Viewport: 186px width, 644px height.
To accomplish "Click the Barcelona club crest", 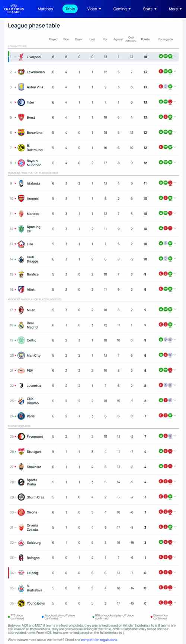I will (21, 133).
